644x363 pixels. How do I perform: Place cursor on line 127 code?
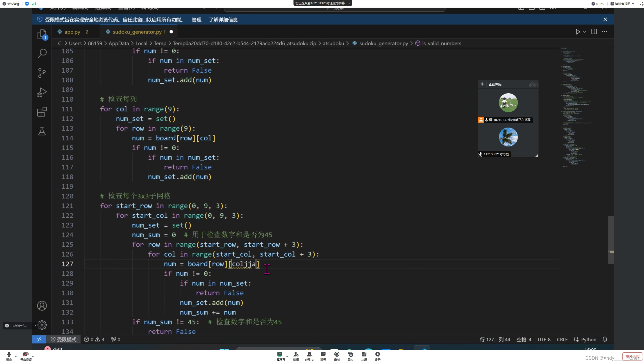coord(211,264)
